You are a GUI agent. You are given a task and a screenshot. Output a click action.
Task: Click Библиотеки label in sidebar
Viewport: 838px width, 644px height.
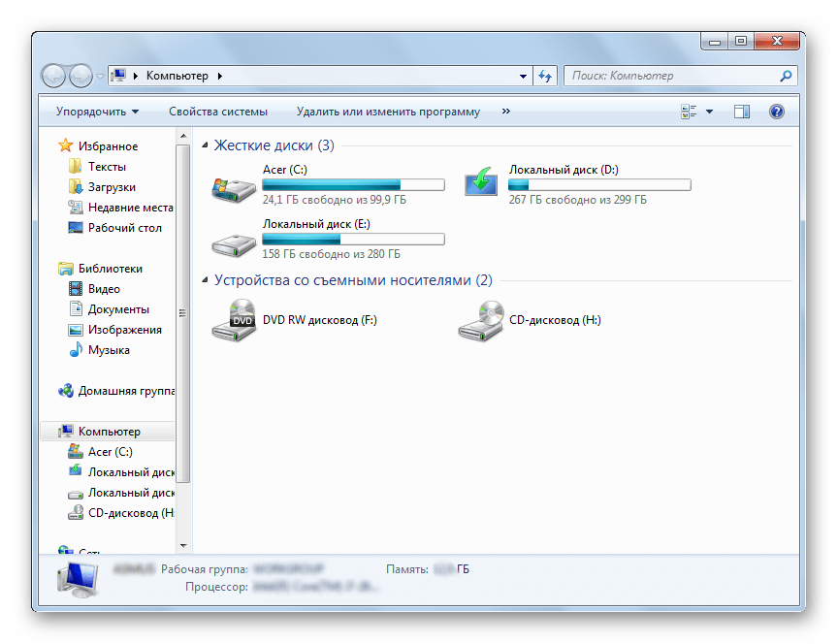click(111, 269)
